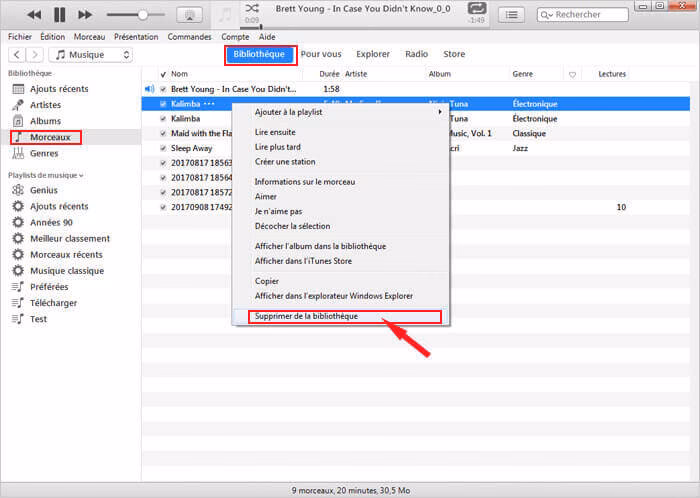Choose Afficher dans l'iTunes Store
This screenshot has height=498, width=700.
(x=303, y=261)
